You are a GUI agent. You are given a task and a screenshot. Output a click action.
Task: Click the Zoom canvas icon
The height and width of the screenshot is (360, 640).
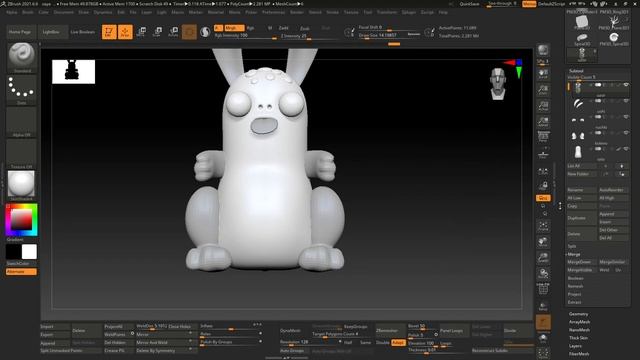tap(543, 90)
